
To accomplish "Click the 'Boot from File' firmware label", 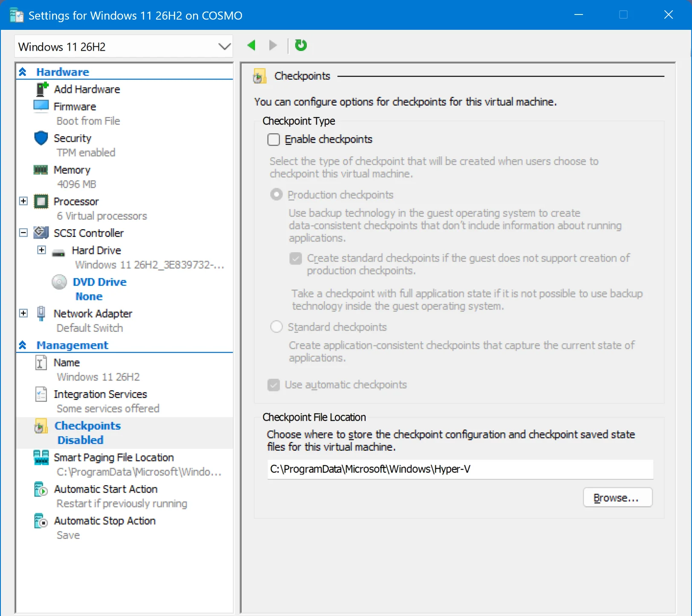I will click(89, 121).
